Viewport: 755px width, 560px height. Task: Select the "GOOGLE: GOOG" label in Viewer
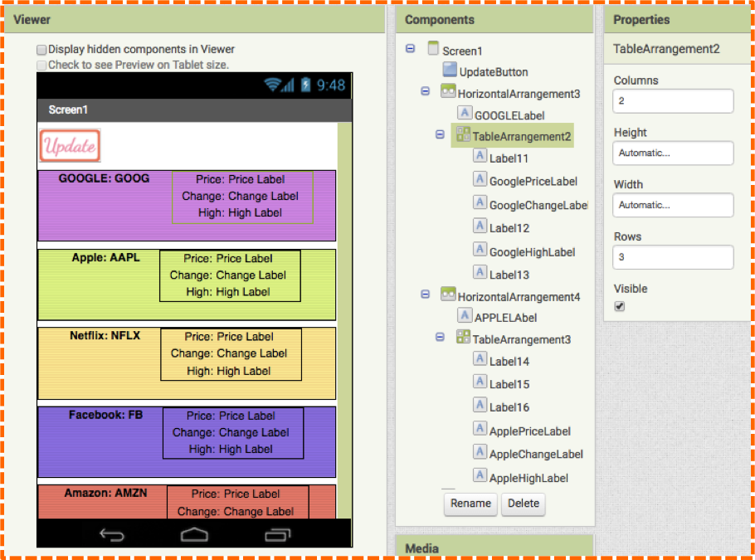(104, 178)
